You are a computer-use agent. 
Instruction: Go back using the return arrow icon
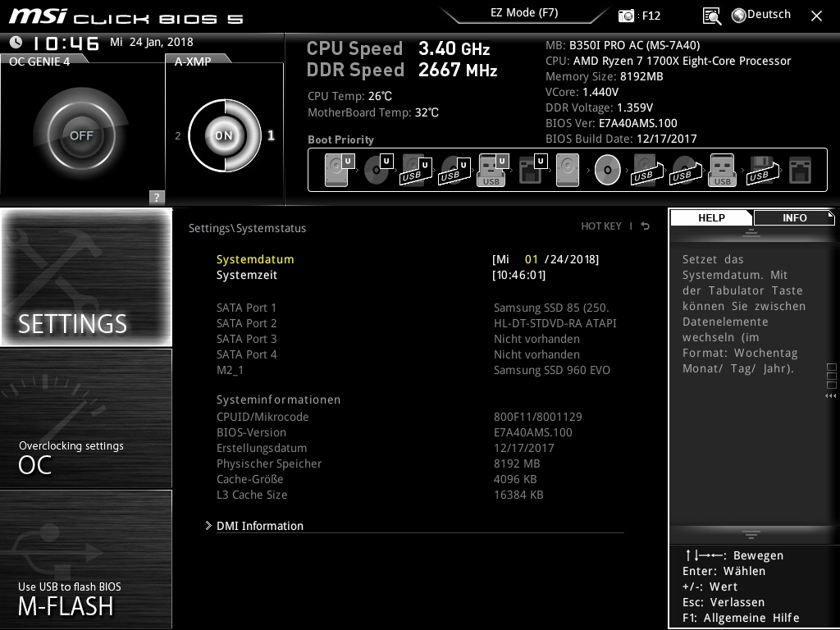[646, 226]
